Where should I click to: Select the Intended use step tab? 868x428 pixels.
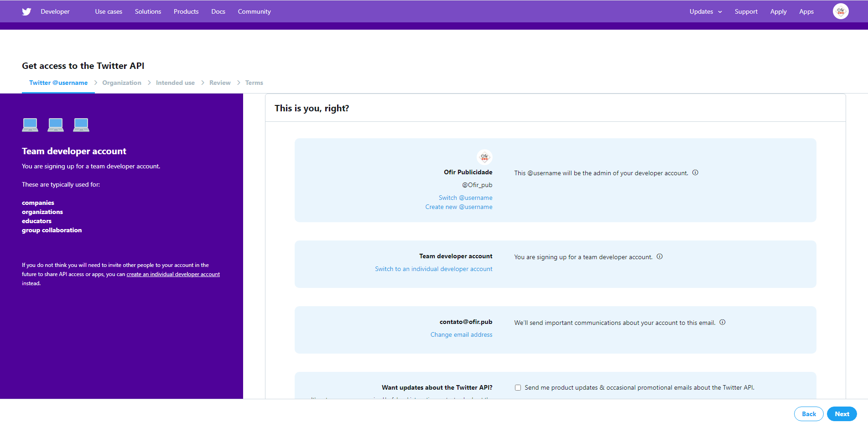pos(175,83)
